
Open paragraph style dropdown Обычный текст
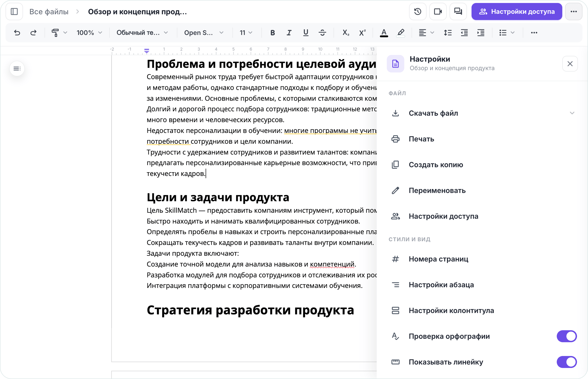[142, 32]
